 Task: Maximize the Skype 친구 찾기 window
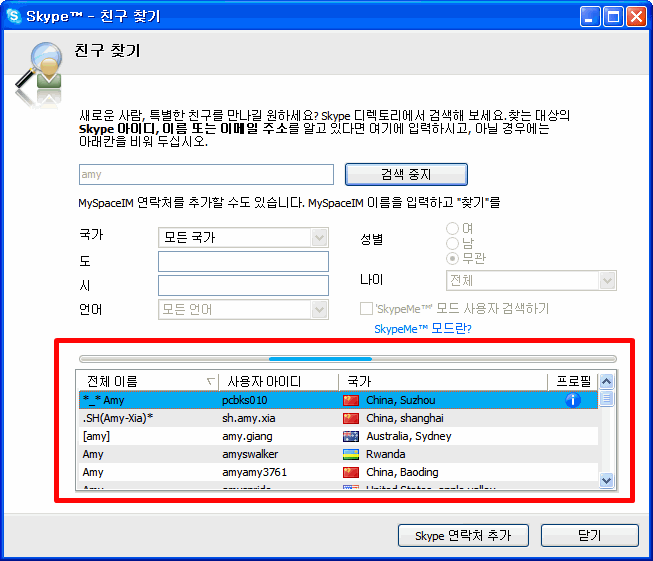613,17
